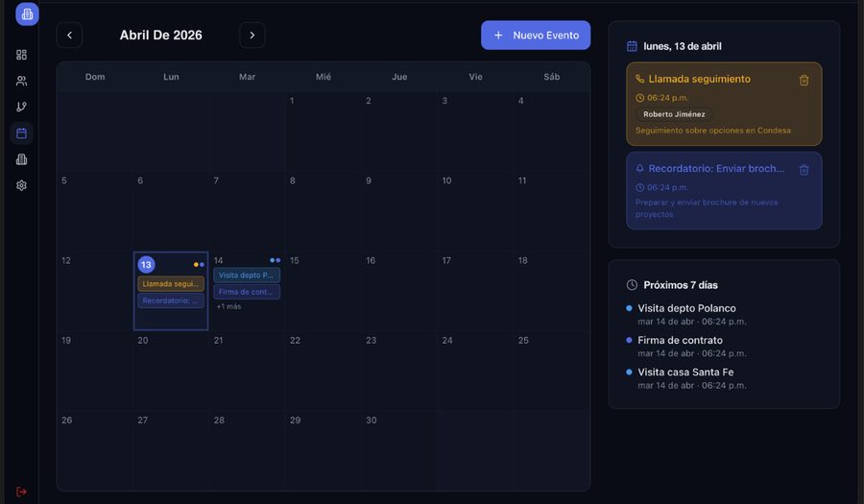Select the calendar icon in sidebar

pyautogui.click(x=21, y=133)
